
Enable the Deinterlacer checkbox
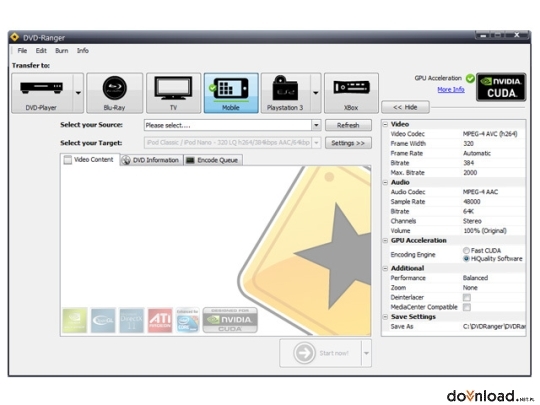pyautogui.click(x=467, y=297)
